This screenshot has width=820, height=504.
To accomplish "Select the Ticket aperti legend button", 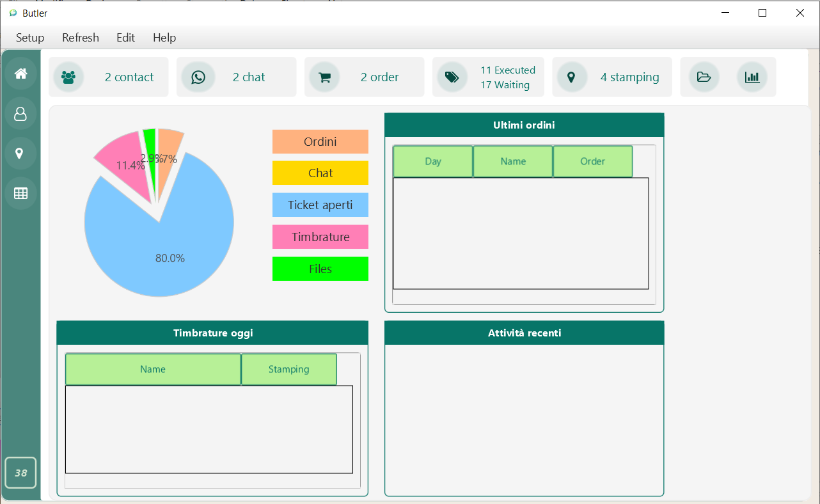I will pyautogui.click(x=320, y=205).
